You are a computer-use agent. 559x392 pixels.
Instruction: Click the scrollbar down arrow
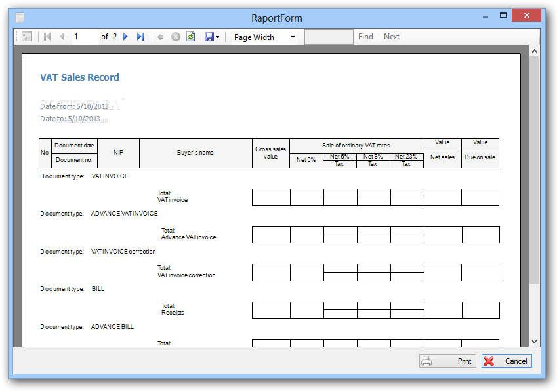coord(534,342)
